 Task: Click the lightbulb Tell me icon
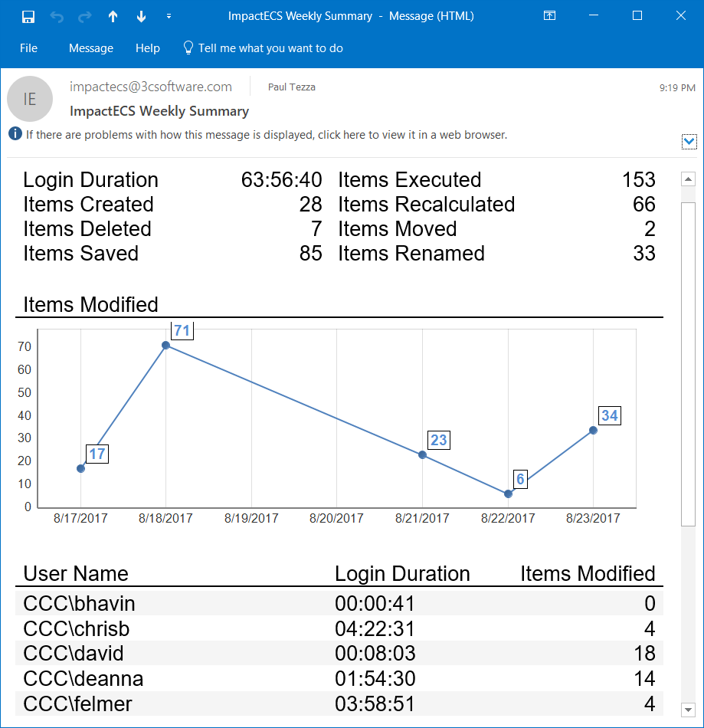(x=188, y=48)
